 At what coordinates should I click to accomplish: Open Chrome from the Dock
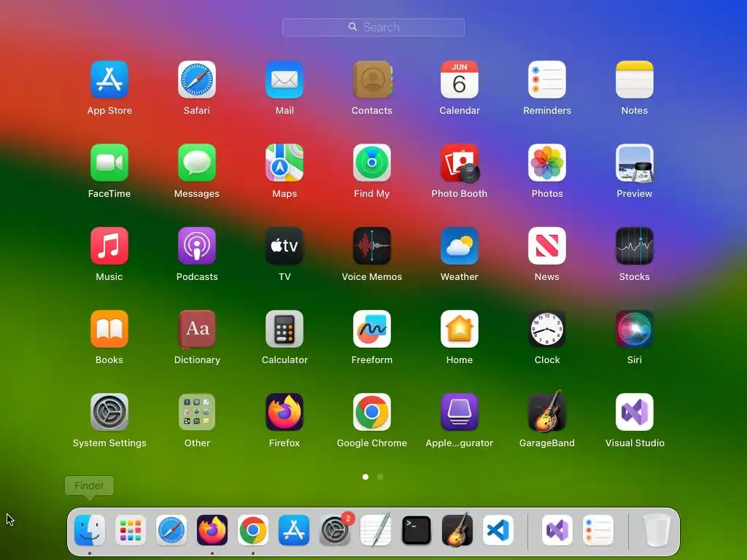coord(253,530)
